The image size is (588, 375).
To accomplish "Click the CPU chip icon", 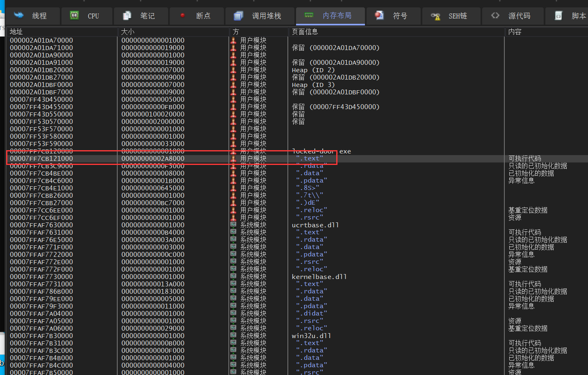I will click(74, 16).
